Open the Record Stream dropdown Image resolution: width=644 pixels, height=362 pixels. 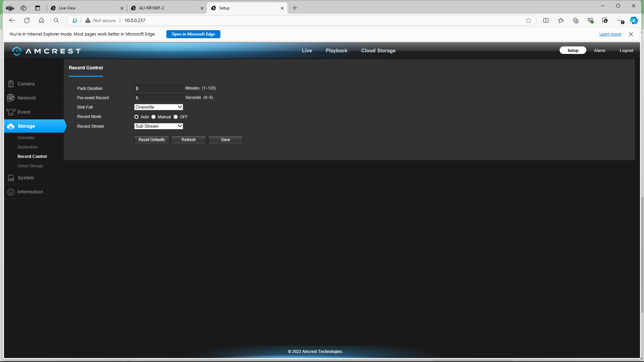[x=158, y=126]
